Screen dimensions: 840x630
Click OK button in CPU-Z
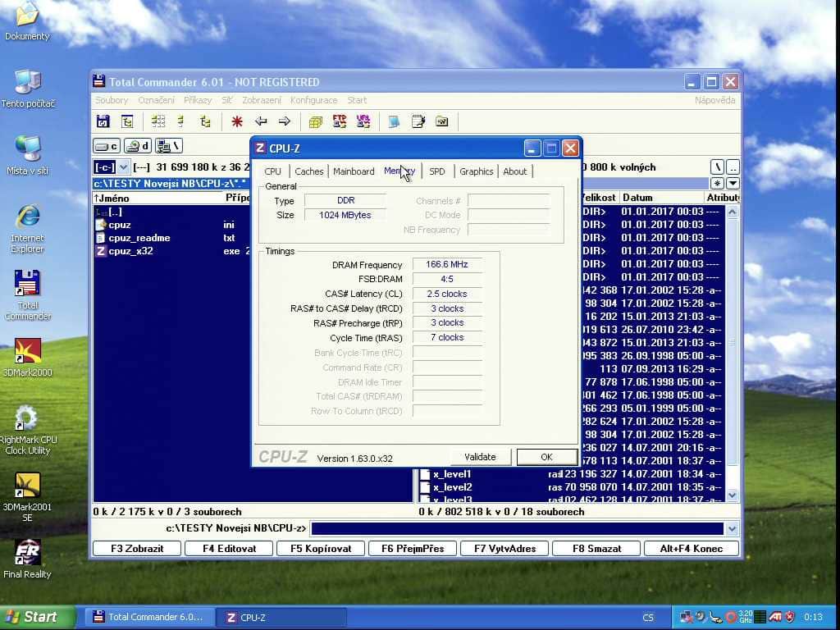546,457
